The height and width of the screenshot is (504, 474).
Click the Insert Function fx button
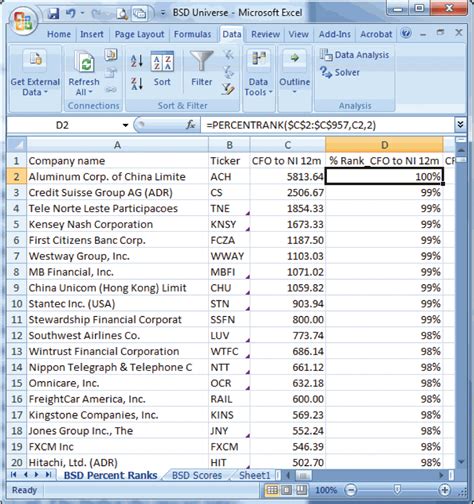[191, 125]
